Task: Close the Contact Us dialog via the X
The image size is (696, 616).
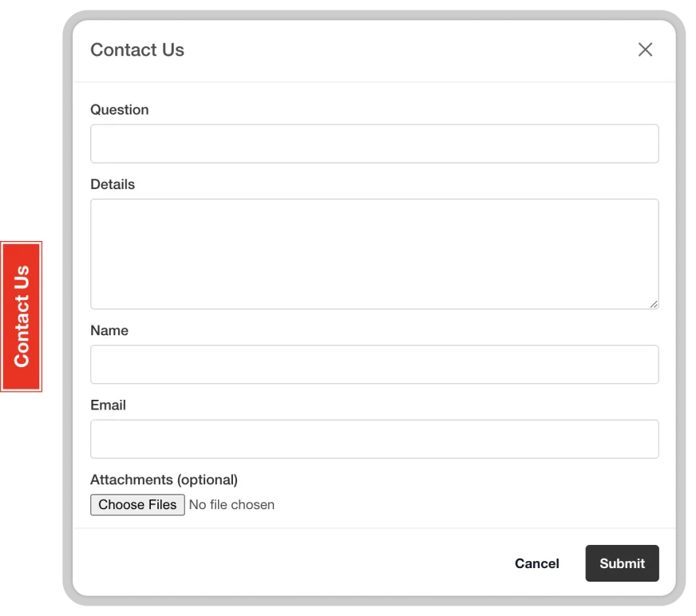Action: click(645, 49)
